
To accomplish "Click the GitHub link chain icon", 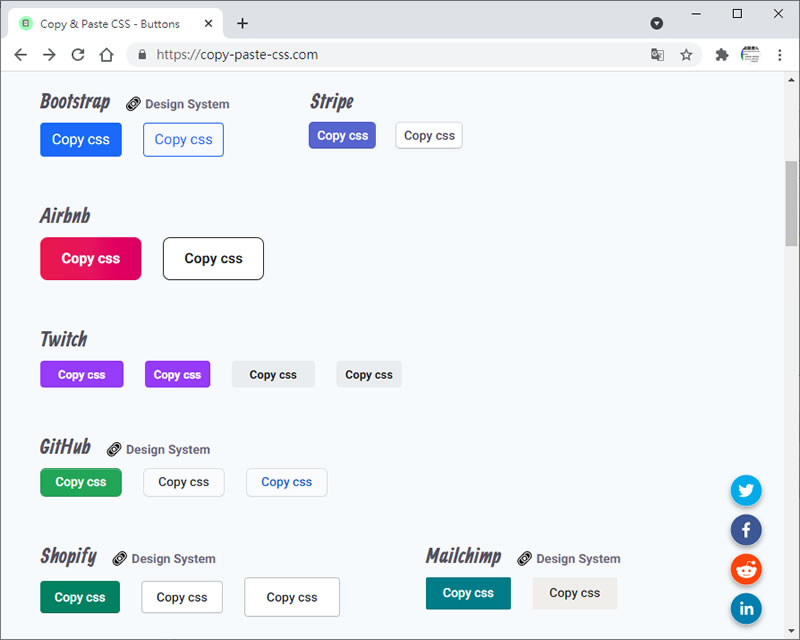I will pyautogui.click(x=114, y=450).
